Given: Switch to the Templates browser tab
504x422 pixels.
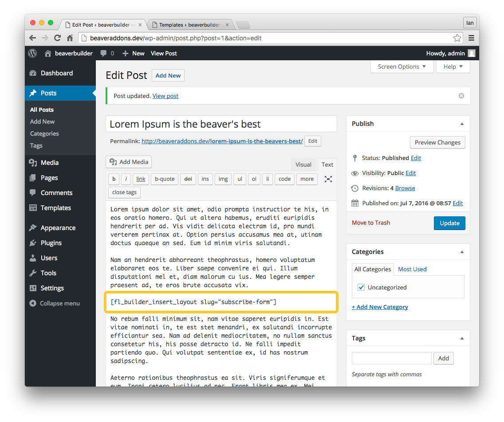Looking at the screenshot, I should click(190, 25).
